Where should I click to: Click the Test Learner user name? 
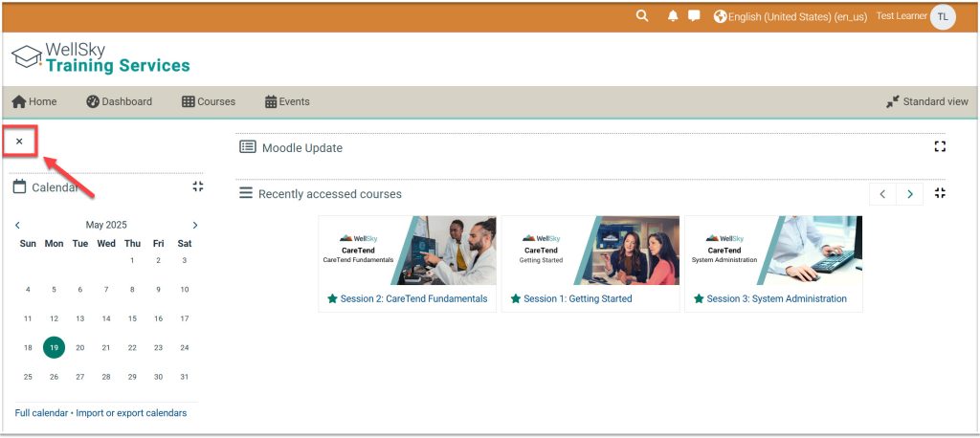click(x=902, y=16)
